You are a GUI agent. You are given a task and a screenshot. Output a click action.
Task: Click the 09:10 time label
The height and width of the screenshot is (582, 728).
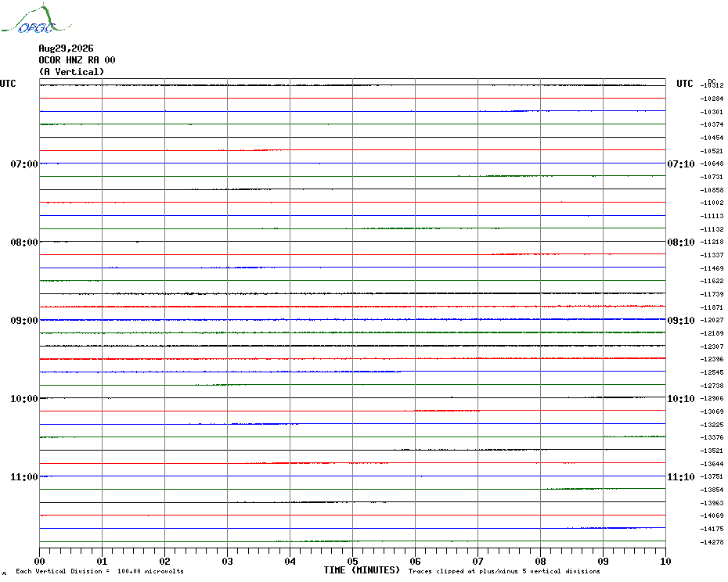681,321
